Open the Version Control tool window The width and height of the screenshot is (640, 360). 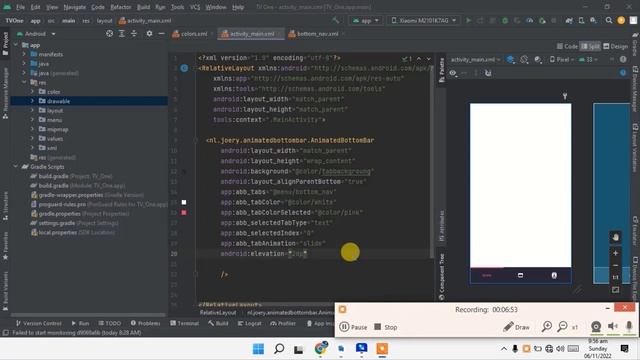(x=39, y=323)
